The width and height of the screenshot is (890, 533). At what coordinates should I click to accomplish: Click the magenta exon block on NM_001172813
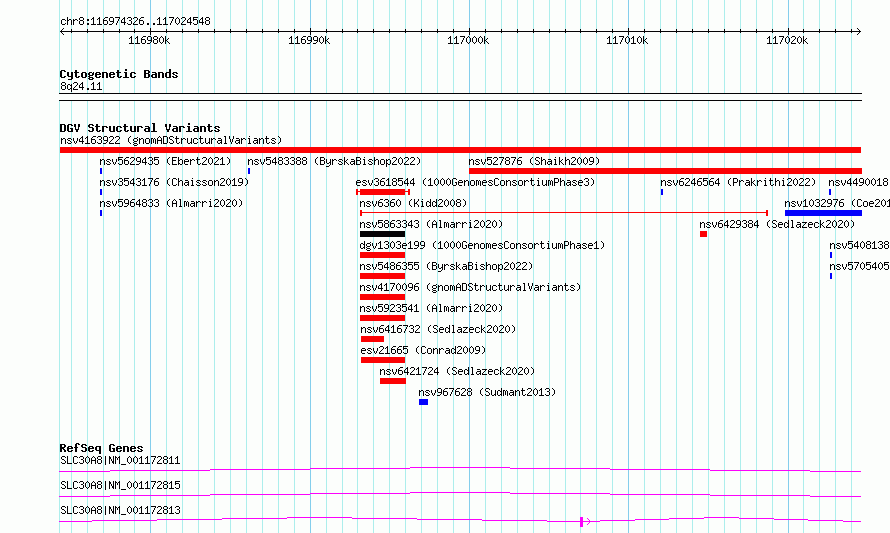tap(582, 521)
